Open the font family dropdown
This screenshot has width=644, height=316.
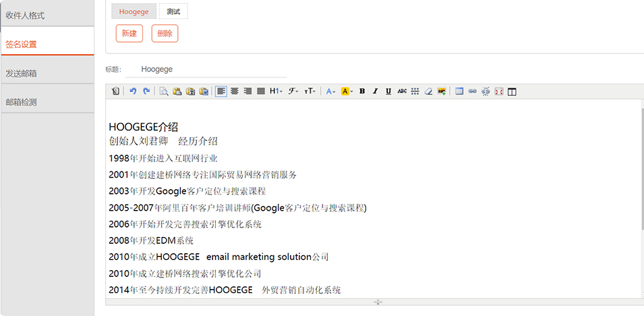click(x=293, y=91)
